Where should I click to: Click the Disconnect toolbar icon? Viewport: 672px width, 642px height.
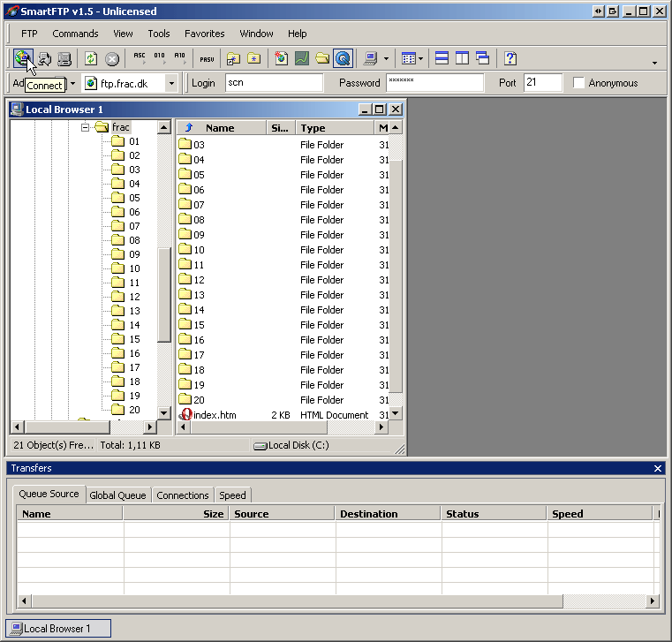(x=64, y=58)
